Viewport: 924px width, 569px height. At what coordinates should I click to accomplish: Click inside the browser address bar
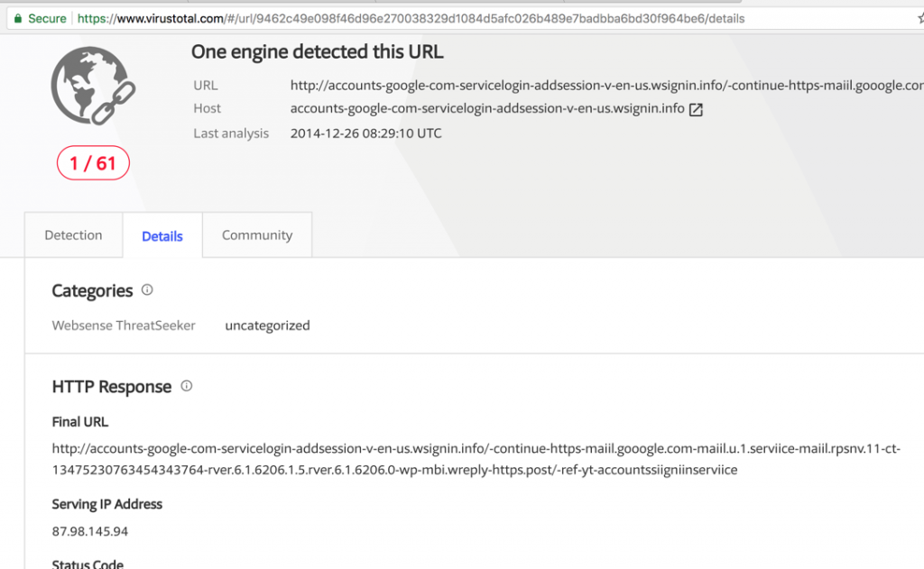point(406,17)
